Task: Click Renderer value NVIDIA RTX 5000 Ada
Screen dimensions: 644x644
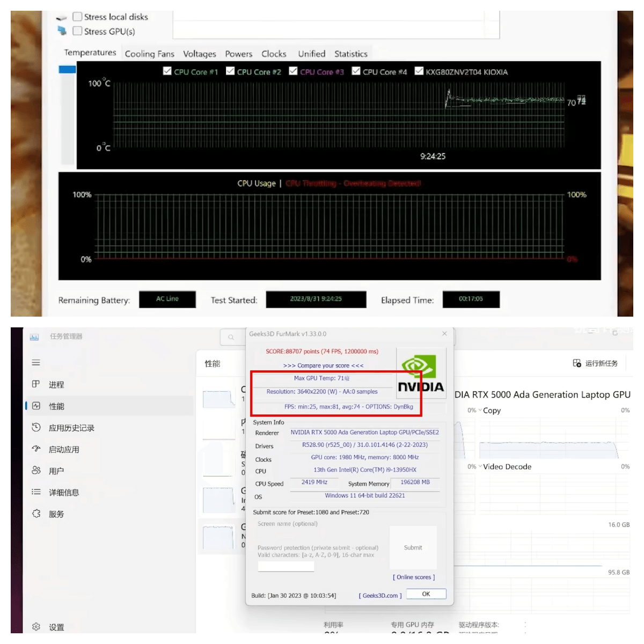Action: pyautogui.click(x=364, y=432)
